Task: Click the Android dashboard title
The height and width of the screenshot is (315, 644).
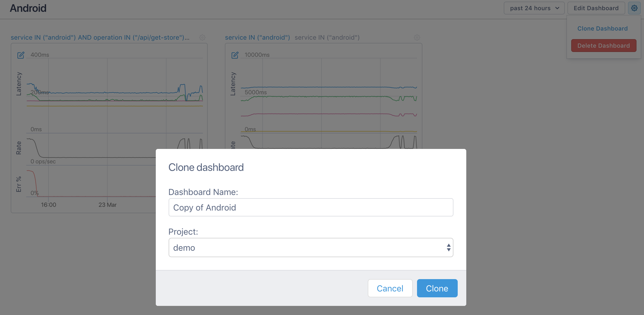Action: (x=28, y=8)
